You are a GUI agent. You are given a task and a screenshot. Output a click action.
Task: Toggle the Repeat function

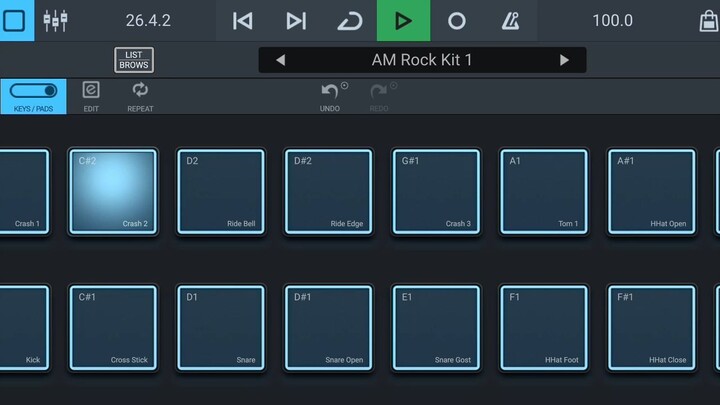pyautogui.click(x=140, y=95)
